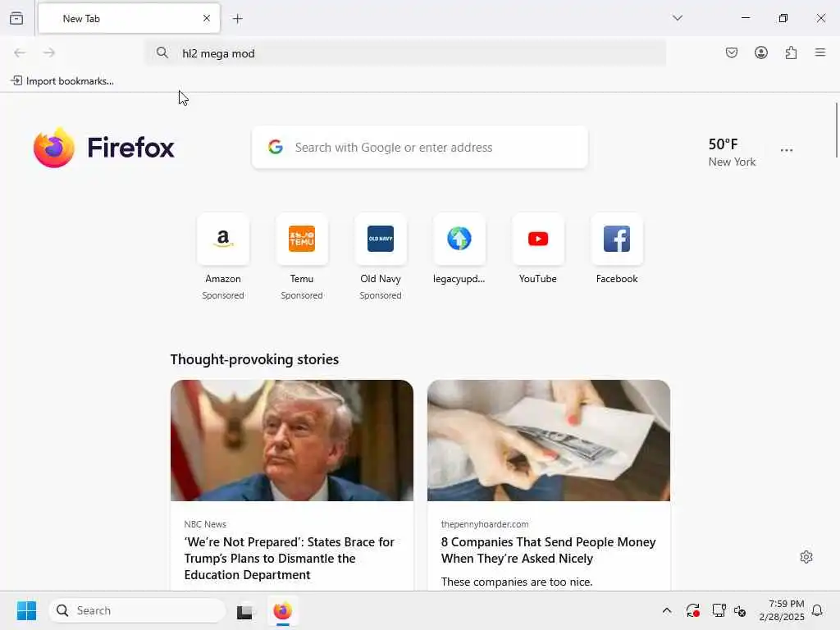
Task: Click 'These companies are too nice.' text
Action: click(517, 582)
